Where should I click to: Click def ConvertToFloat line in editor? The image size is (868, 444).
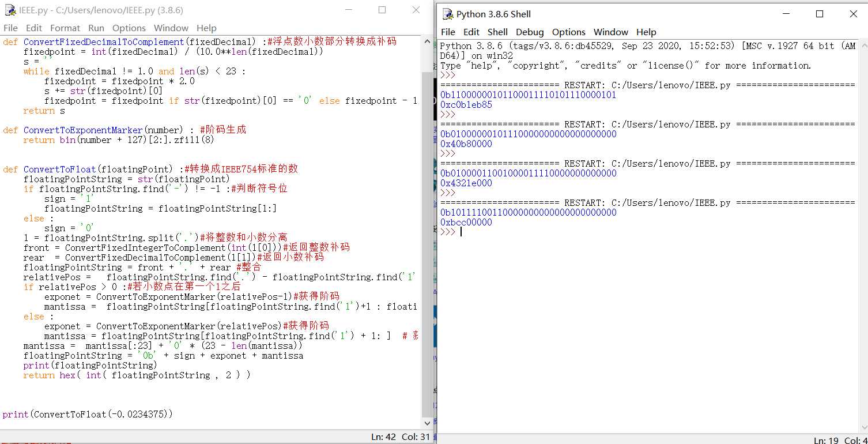coord(150,169)
